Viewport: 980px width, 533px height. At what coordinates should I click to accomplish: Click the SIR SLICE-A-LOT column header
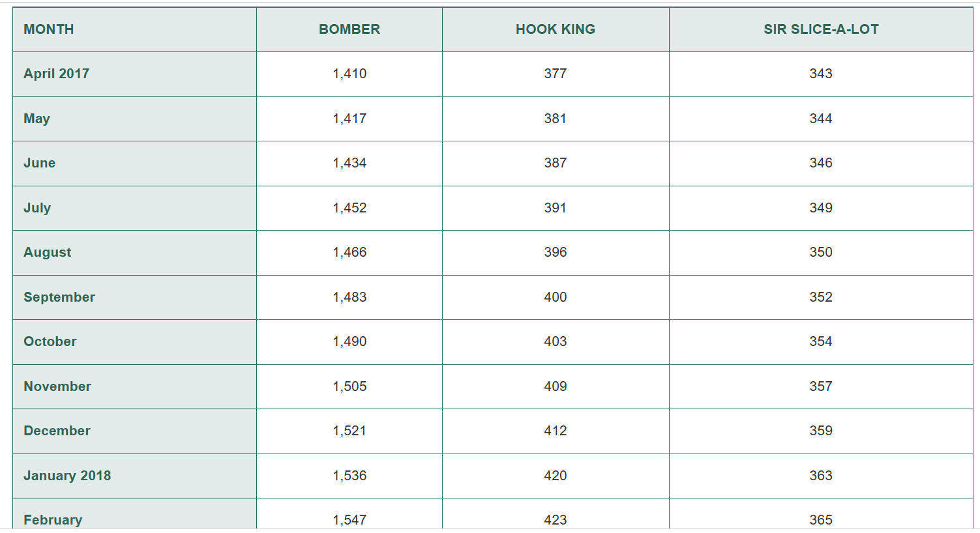[x=821, y=29]
